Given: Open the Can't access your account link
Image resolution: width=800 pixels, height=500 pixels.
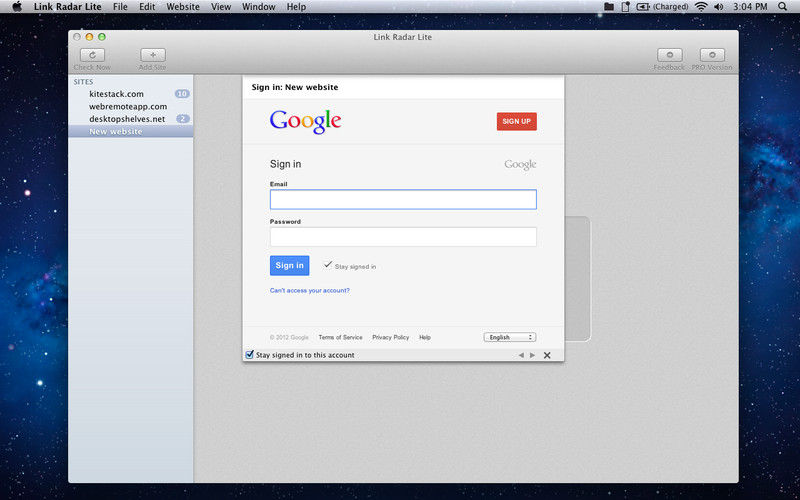Looking at the screenshot, I should [x=310, y=290].
